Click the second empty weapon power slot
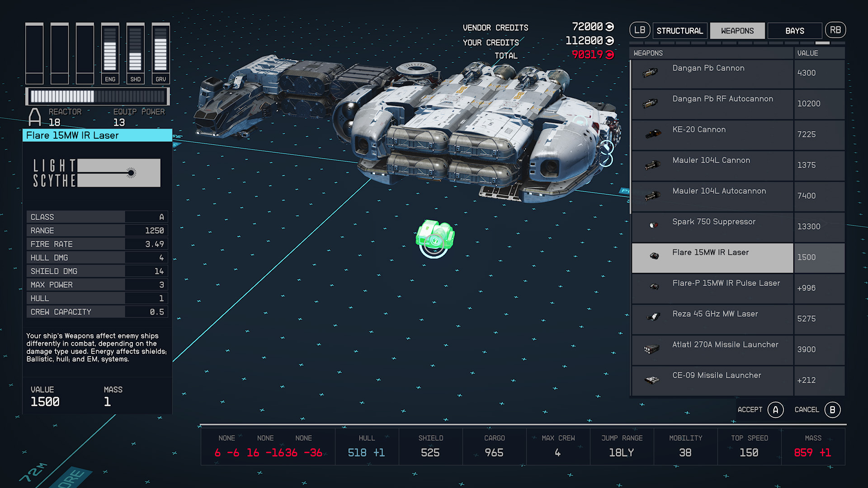This screenshot has height=488, width=868. (60, 53)
